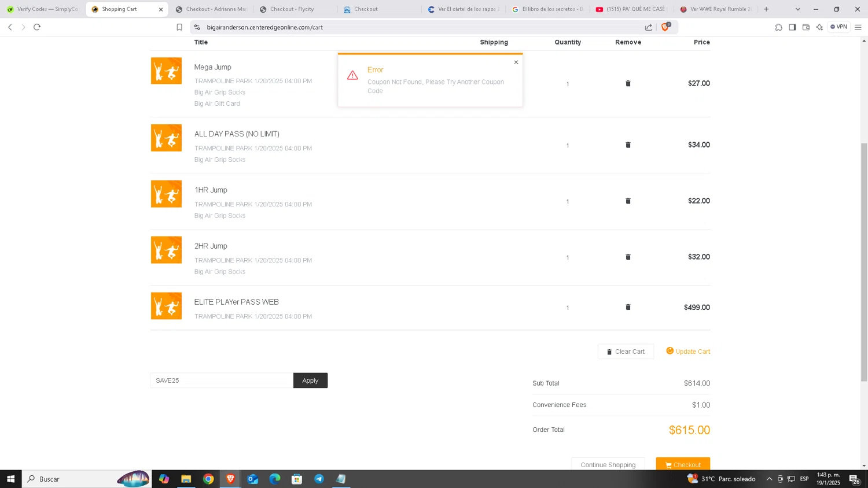The width and height of the screenshot is (868, 488).
Task: Reload the shopping cart page
Action: 37,27
